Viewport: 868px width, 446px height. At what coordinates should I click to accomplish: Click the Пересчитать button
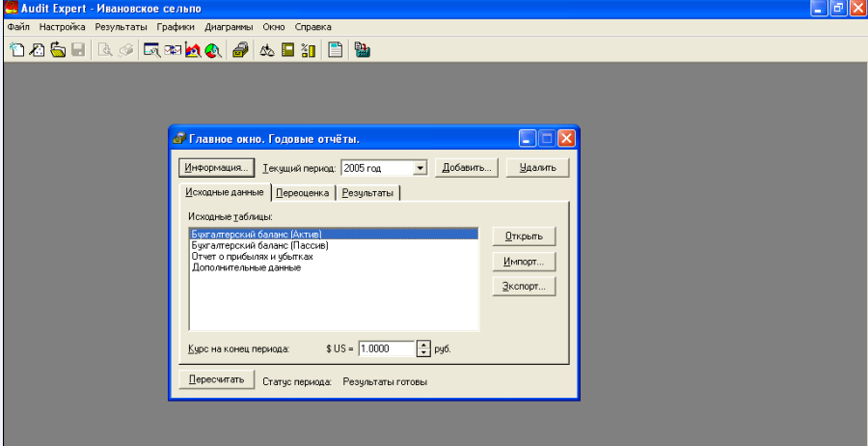tap(216, 379)
